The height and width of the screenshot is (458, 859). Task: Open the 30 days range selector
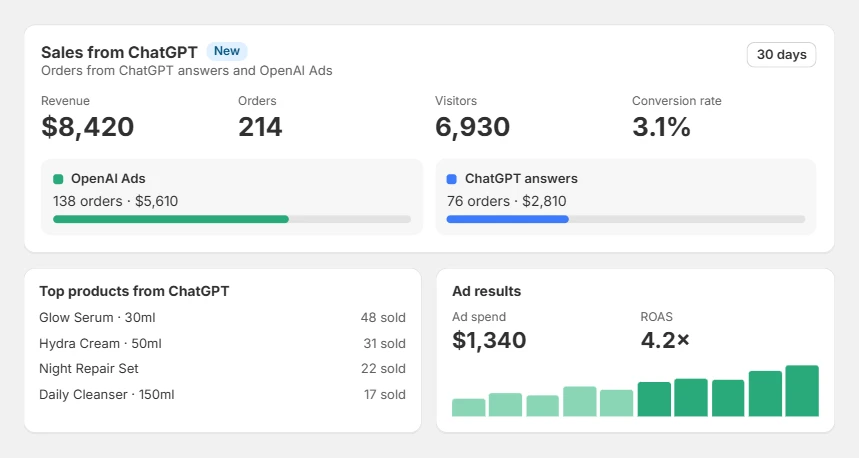tap(781, 55)
